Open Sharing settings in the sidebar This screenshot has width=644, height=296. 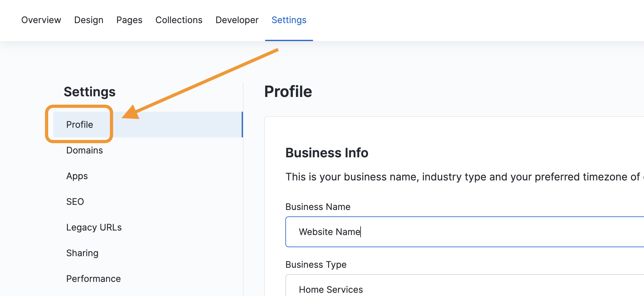tap(82, 253)
